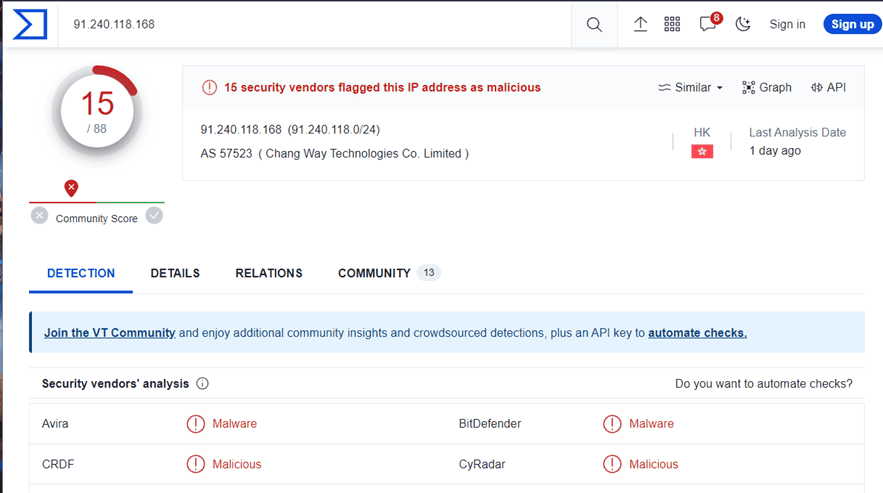Vote negative with the X community icon
Image resolution: width=883 pixels, height=493 pixels.
39,216
